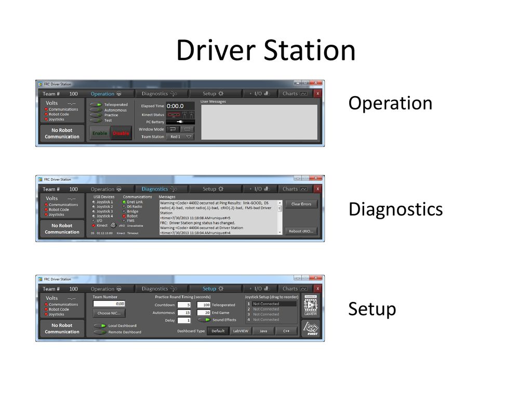Image resolution: width=532 pixels, height=399 pixels.
Task: Click the User Messages box
Action: (x=259, y=122)
